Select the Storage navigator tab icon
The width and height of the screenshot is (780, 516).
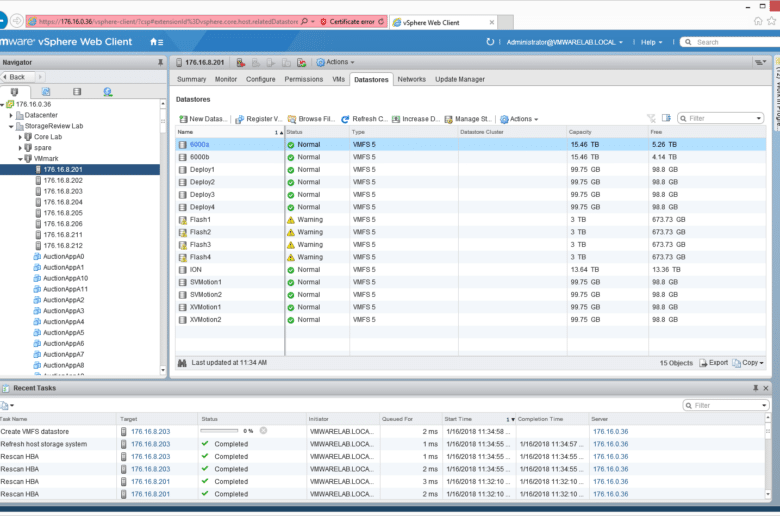[x=77, y=92]
